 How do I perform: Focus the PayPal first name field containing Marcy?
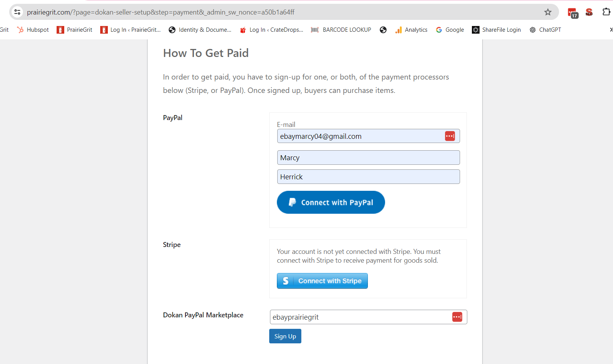point(368,158)
